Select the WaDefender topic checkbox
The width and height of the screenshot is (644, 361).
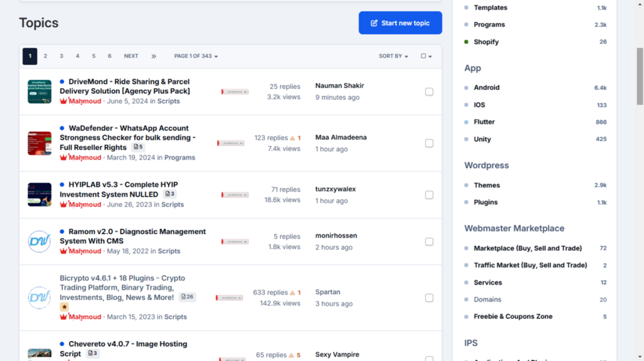pyautogui.click(x=429, y=143)
